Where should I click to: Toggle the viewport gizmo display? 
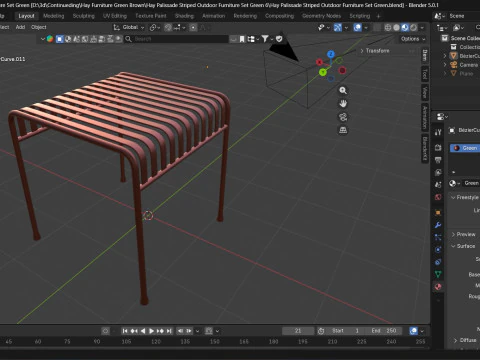(x=338, y=27)
